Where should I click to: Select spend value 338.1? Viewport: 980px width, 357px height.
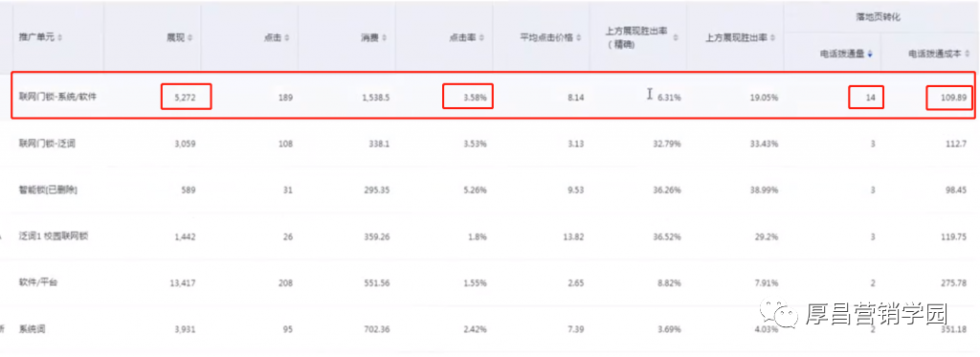[379, 144]
